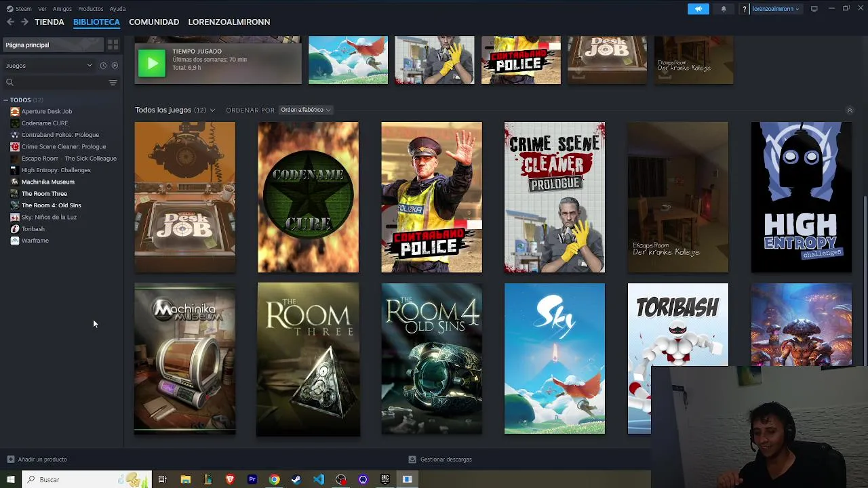
Task: Open Google Chrome from taskbar
Action: coord(274,479)
